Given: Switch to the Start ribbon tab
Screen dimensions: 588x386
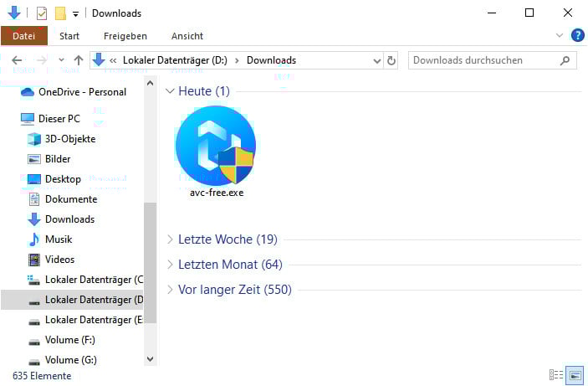Looking at the screenshot, I should click(x=69, y=36).
